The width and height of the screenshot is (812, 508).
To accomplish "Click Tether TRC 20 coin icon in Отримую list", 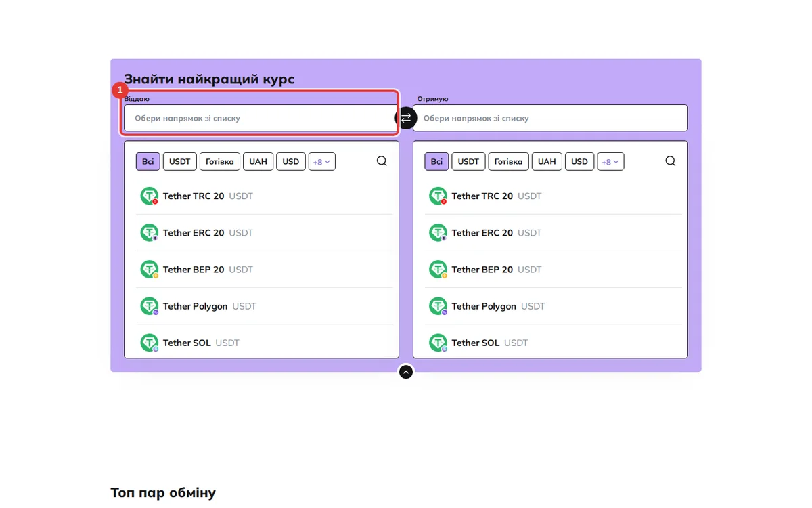I will tap(438, 196).
